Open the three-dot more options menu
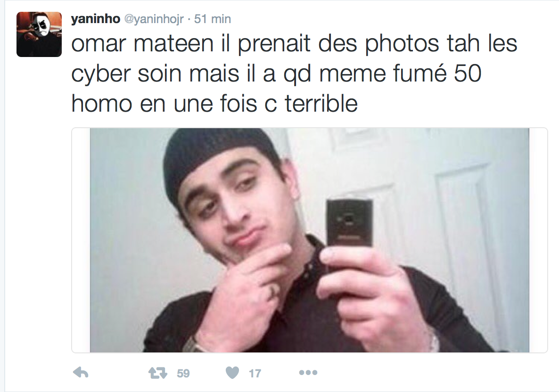This screenshot has width=559, height=392. point(308,373)
